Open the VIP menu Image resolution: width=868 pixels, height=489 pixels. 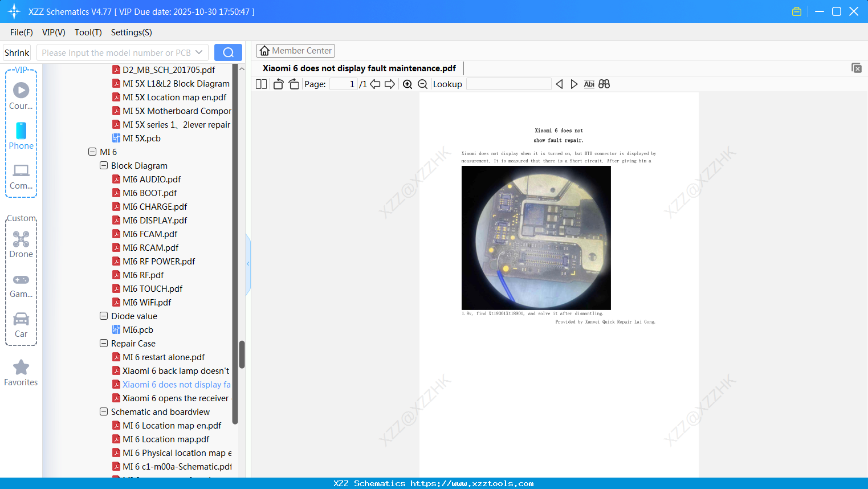54,32
